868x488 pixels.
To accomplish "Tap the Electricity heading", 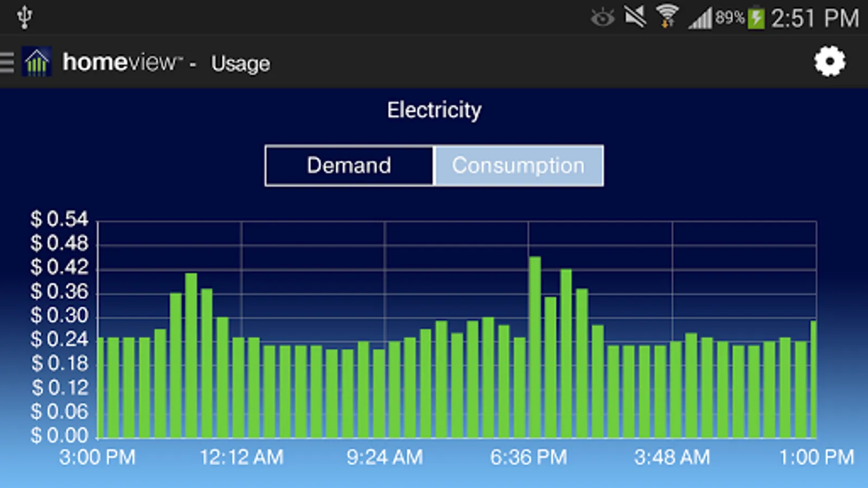I will [434, 110].
